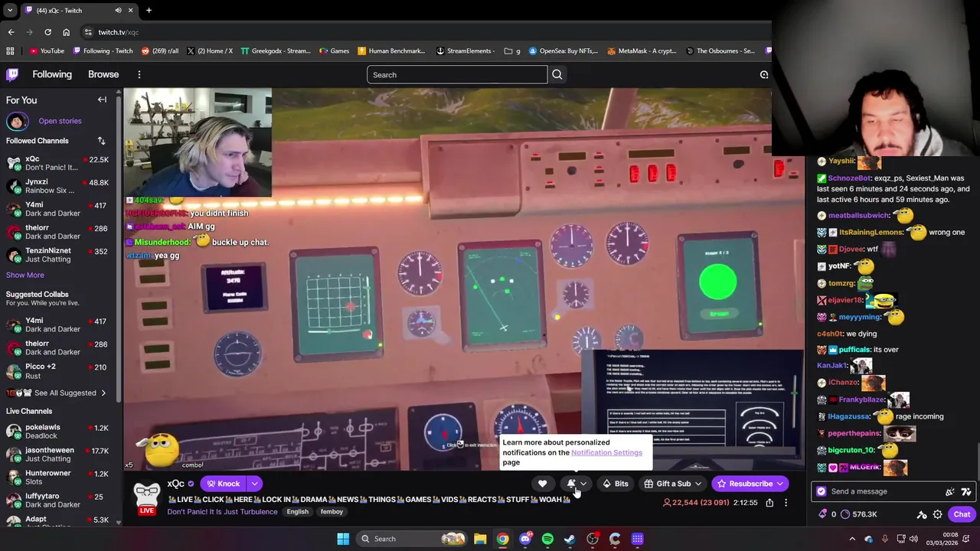Viewport: 980px width, 551px height.
Task: Click the Knock button
Action: click(x=223, y=484)
